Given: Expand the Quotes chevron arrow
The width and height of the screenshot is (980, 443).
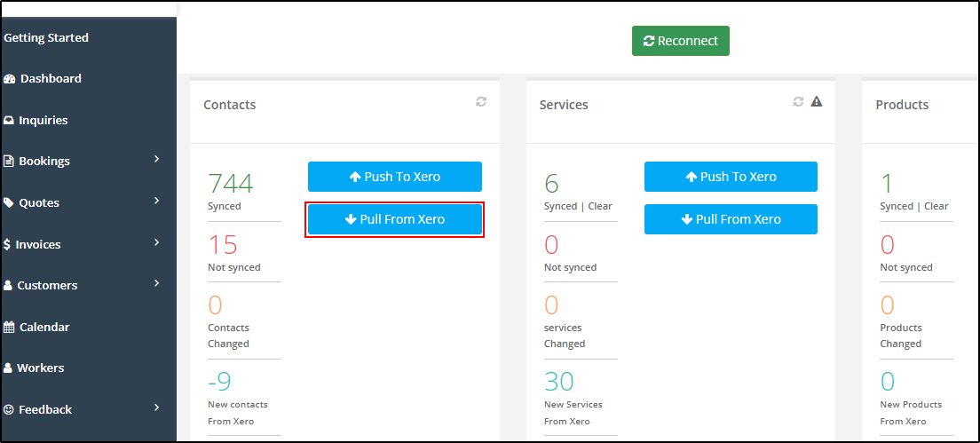Looking at the screenshot, I should (x=157, y=201).
